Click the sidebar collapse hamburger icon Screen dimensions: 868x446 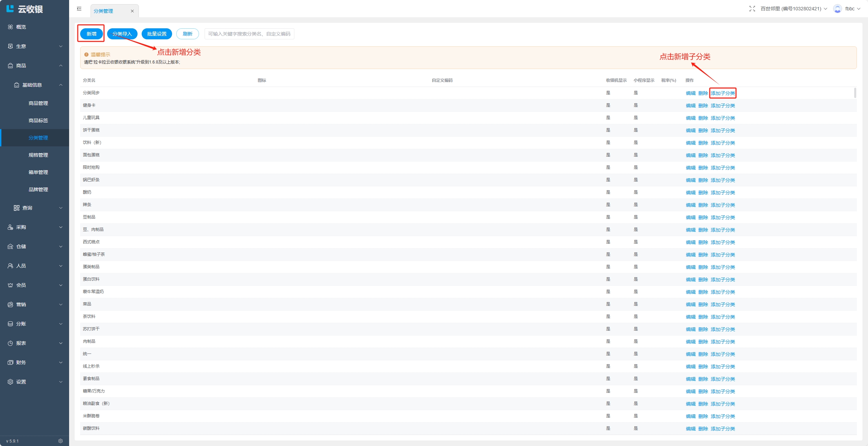click(x=79, y=9)
